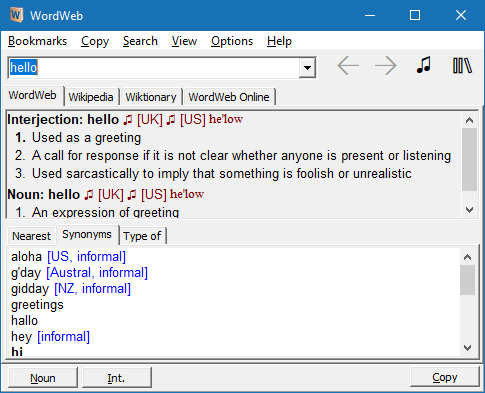Image resolution: width=485 pixels, height=393 pixels.
Task: Click definition 'Used as a greeting'
Action: [x=86, y=138]
